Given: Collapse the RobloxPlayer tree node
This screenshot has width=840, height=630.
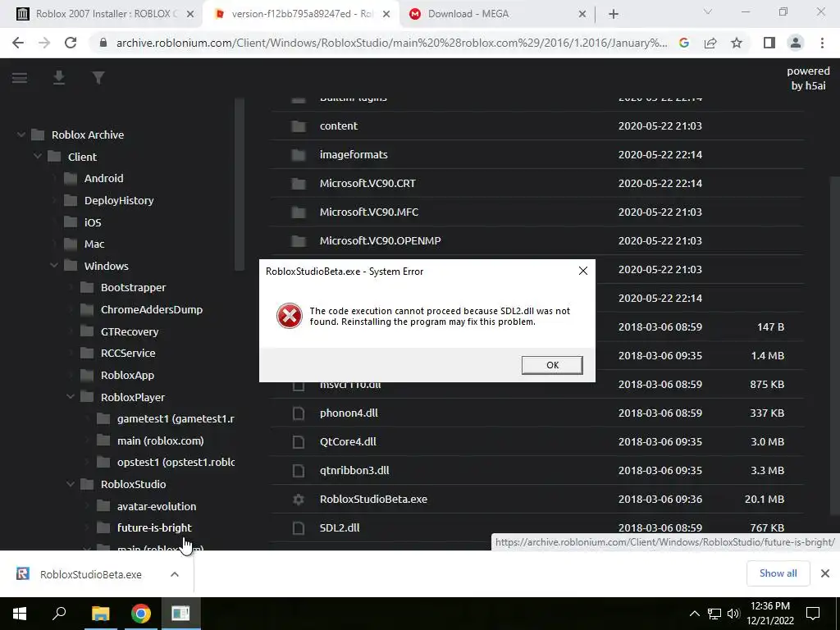Looking at the screenshot, I should pos(71,397).
